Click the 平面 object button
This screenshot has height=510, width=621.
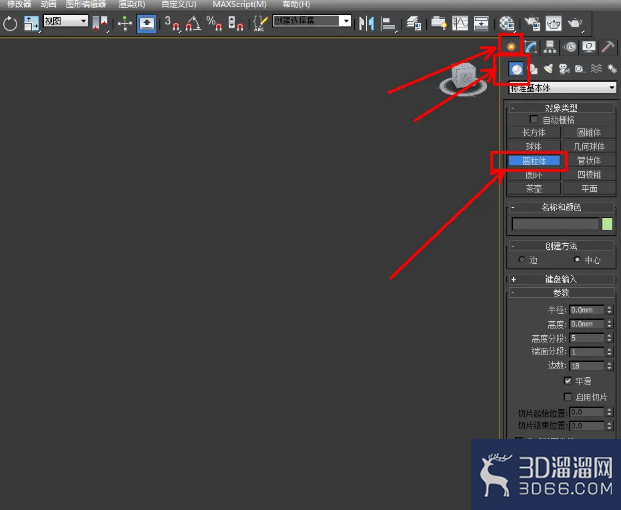point(589,188)
